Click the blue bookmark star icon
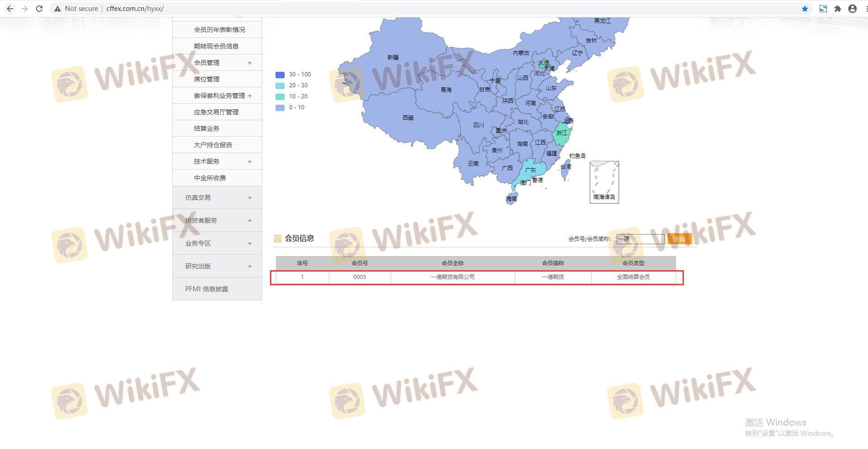Screen dimensions: 868x449 [805, 9]
